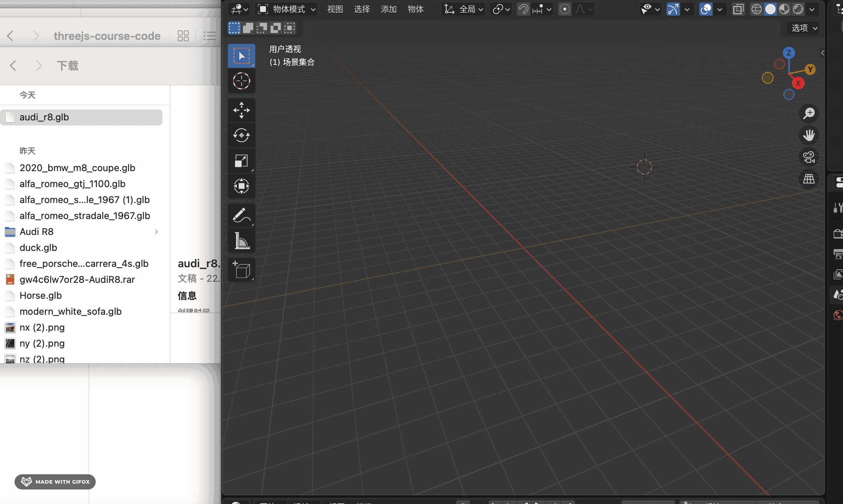Go back in 下载 Finder window
843x504 pixels.
(x=13, y=66)
